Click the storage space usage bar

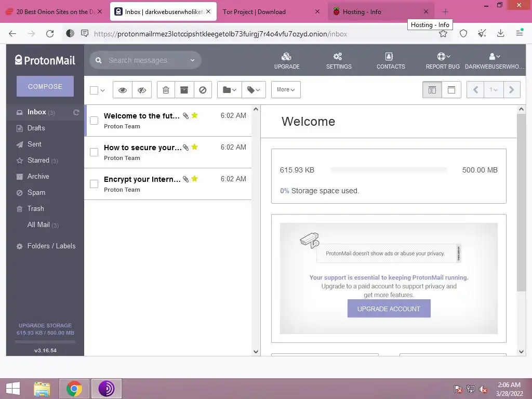(x=389, y=170)
